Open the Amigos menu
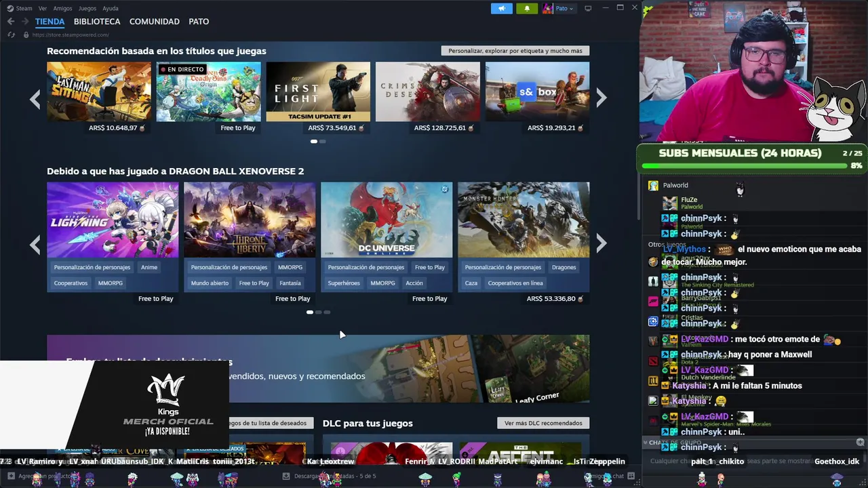 pyautogui.click(x=63, y=8)
